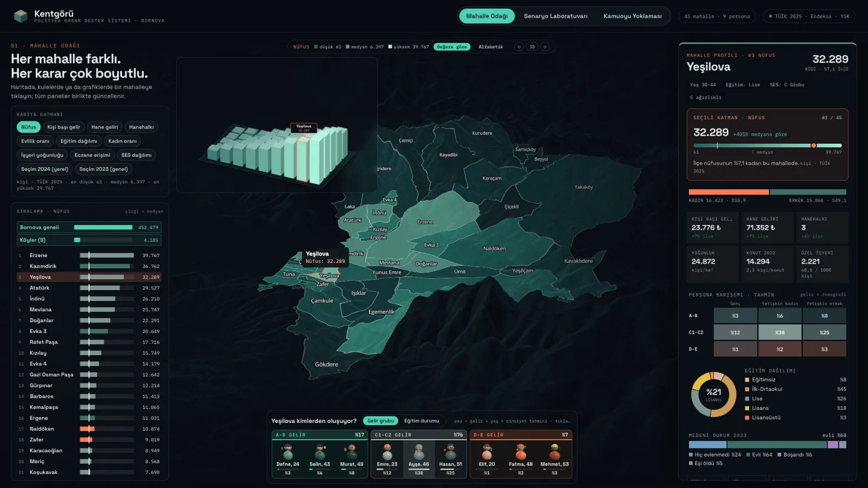
Task: Sort the towers with Değere göre
Action: coord(452,47)
